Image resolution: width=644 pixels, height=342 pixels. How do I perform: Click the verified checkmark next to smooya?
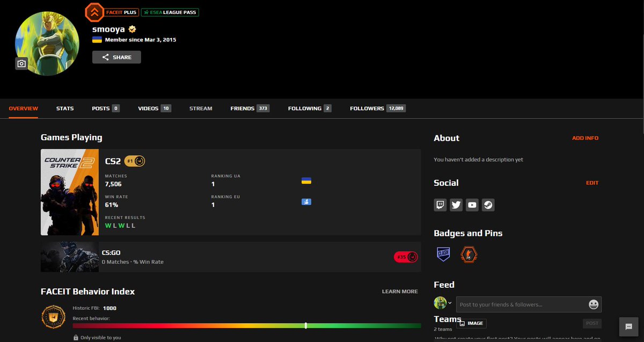[x=132, y=29]
